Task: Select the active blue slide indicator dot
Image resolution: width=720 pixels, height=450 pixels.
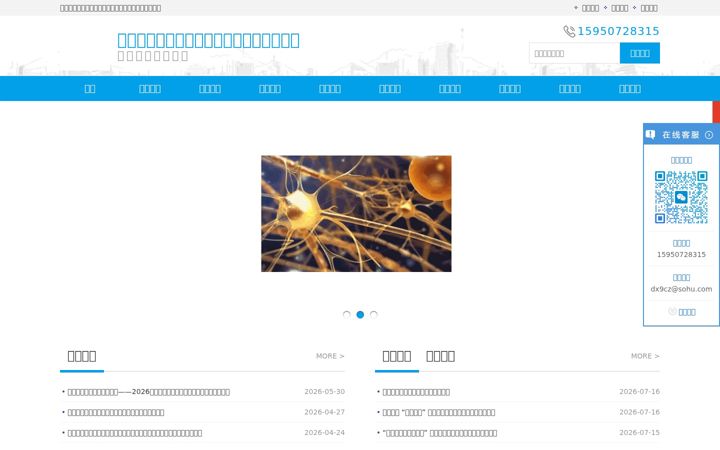Action: tap(360, 315)
